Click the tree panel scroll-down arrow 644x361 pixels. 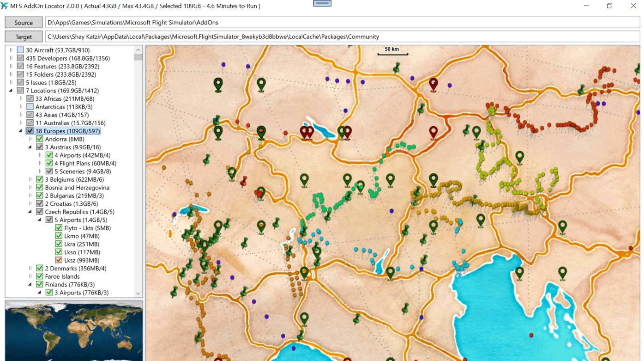(138, 294)
